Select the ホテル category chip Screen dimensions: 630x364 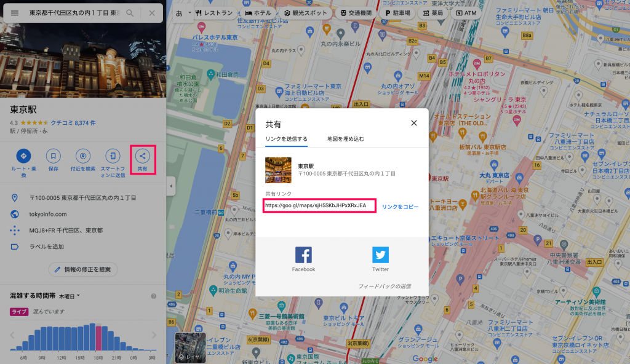tap(258, 13)
